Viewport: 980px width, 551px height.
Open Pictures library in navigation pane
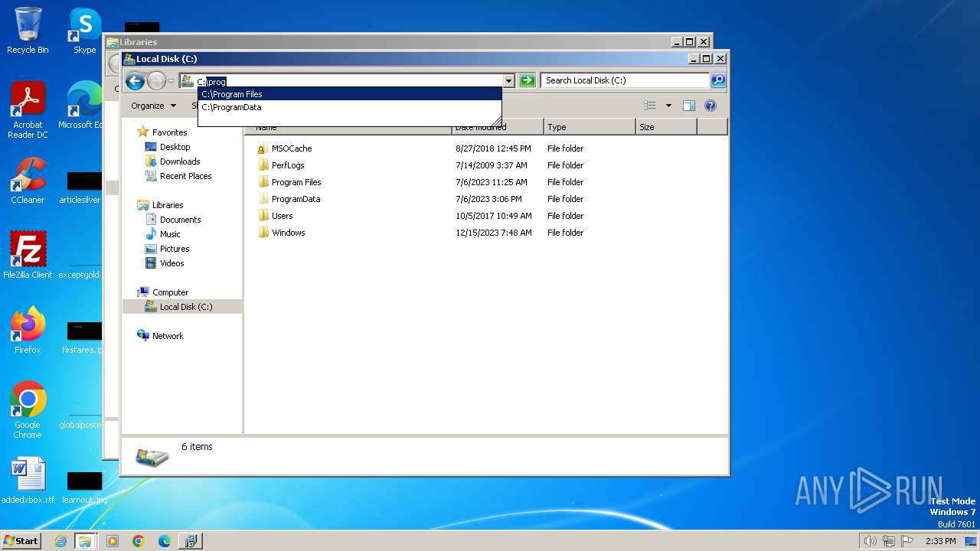click(x=175, y=249)
